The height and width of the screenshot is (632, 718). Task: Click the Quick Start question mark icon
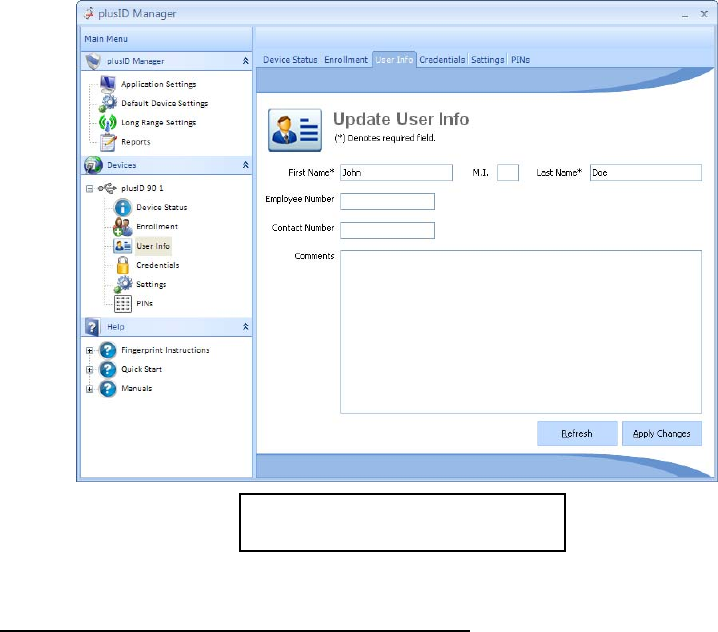pos(108,369)
